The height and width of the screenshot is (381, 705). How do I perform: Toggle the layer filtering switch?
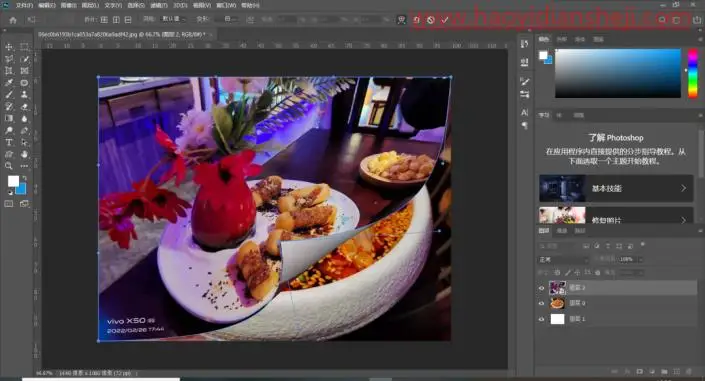coord(643,245)
